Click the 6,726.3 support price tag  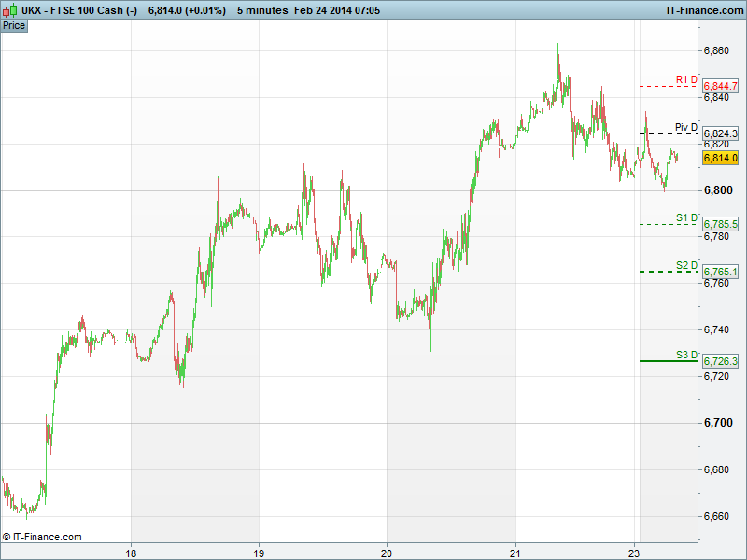(x=721, y=361)
